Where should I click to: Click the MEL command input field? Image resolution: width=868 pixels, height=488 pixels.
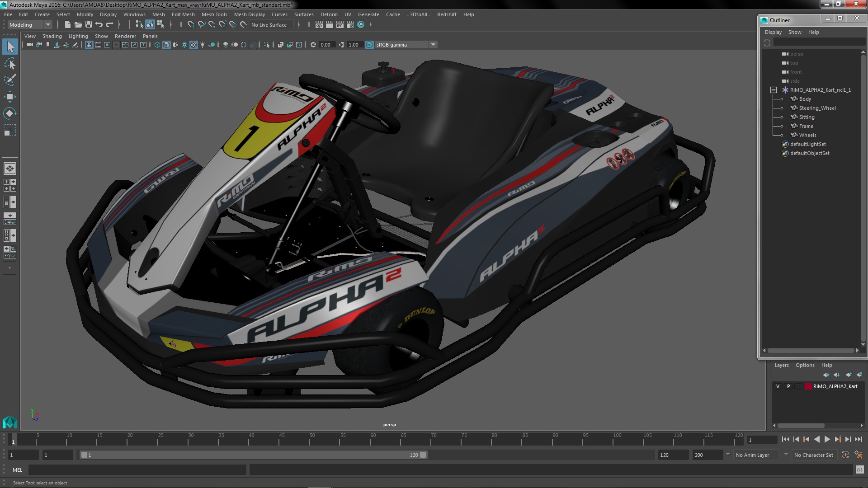pyautogui.click(x=137, y=470)
